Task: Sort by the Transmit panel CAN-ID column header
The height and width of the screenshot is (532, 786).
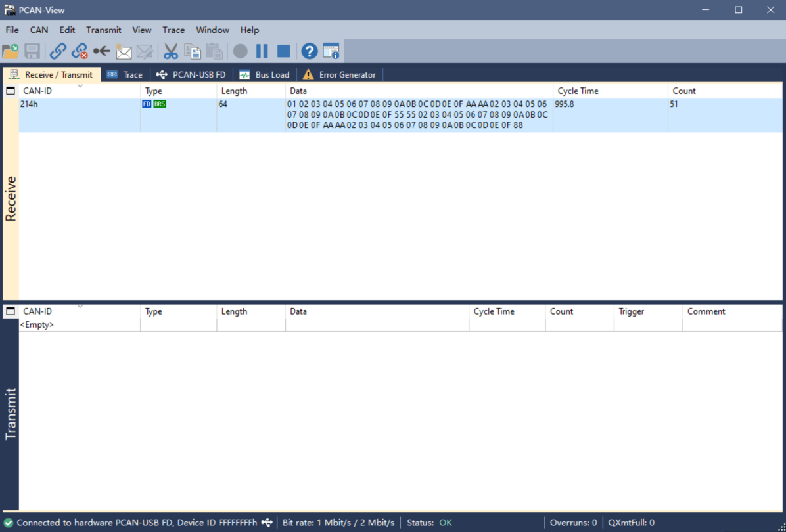Action: 80,311
